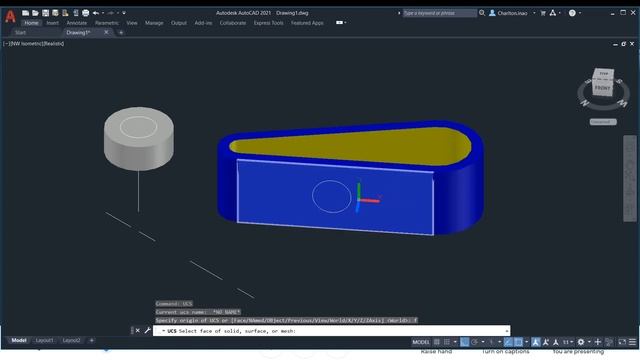
Task: Click the navigation bar on right edge
Action: 629,178
